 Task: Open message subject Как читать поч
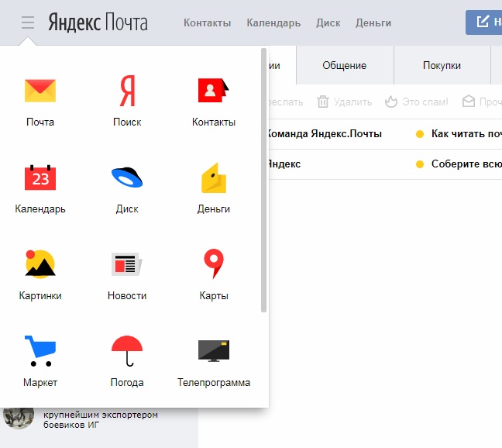click(x=466, y=133)
